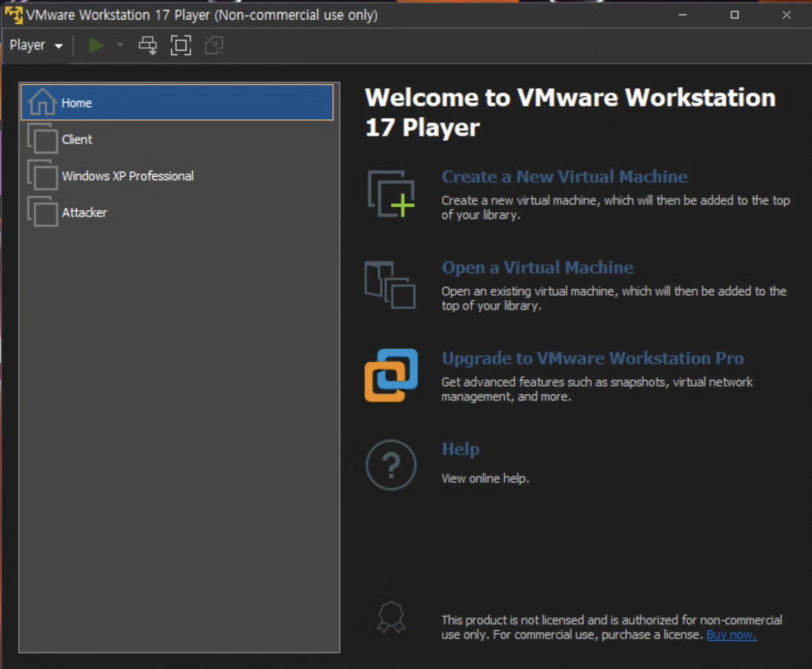Expand the power options arrow beside play
The image size is (812, 669).
(120, 45)
